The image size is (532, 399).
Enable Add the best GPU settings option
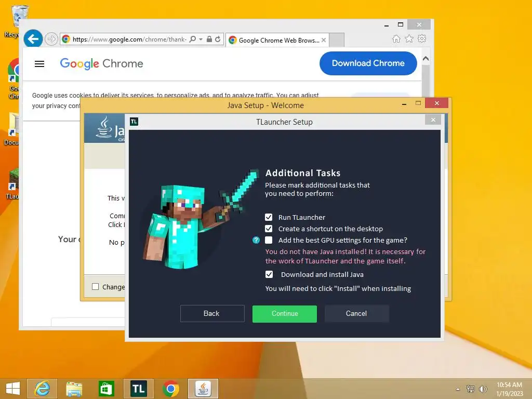[x=269, y=240]
